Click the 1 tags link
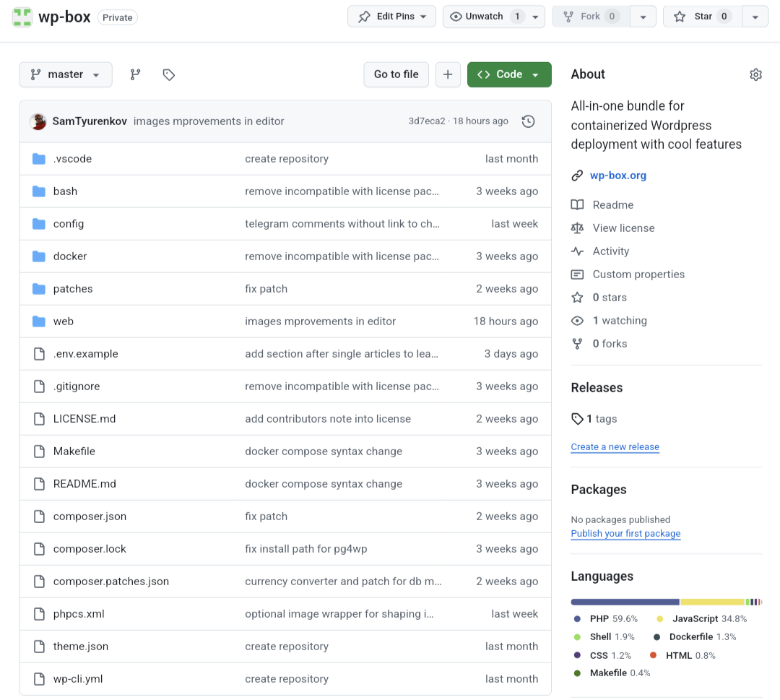The width and height of the screenshot is (780, 700). click(602, 419)
